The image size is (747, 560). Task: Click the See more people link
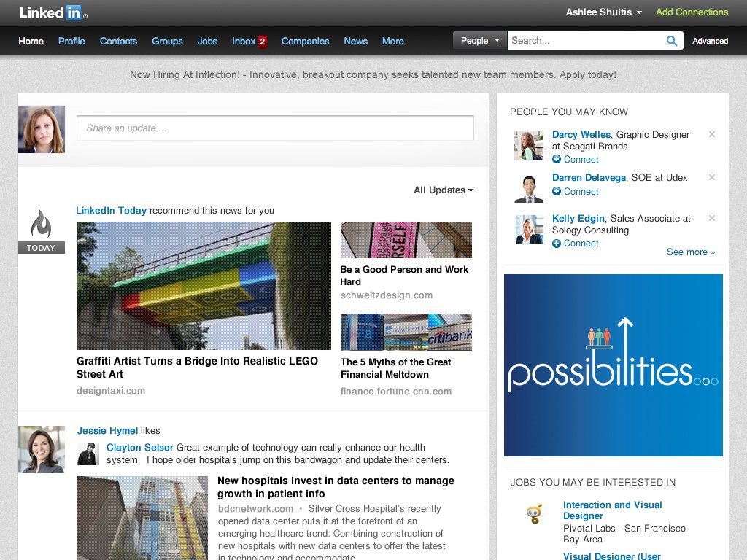click(690, 252)
